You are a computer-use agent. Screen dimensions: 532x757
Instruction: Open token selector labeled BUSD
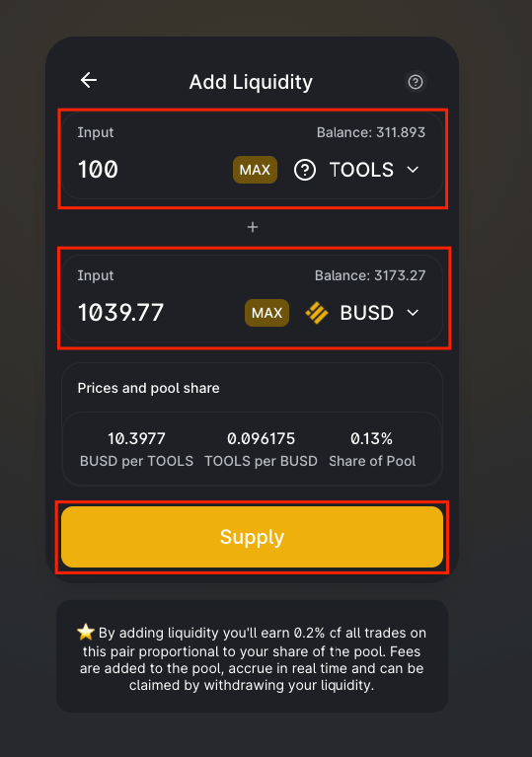[367, 313]
